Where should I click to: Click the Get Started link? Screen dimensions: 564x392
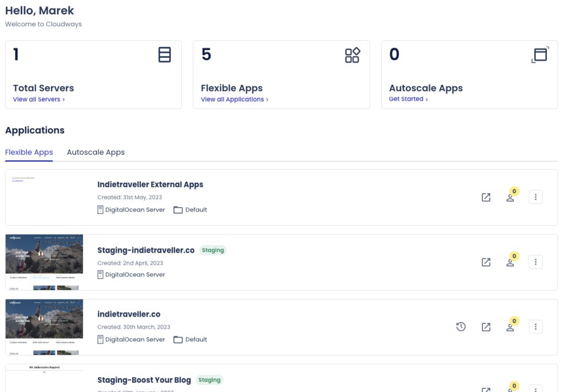[x=408, y=99]
